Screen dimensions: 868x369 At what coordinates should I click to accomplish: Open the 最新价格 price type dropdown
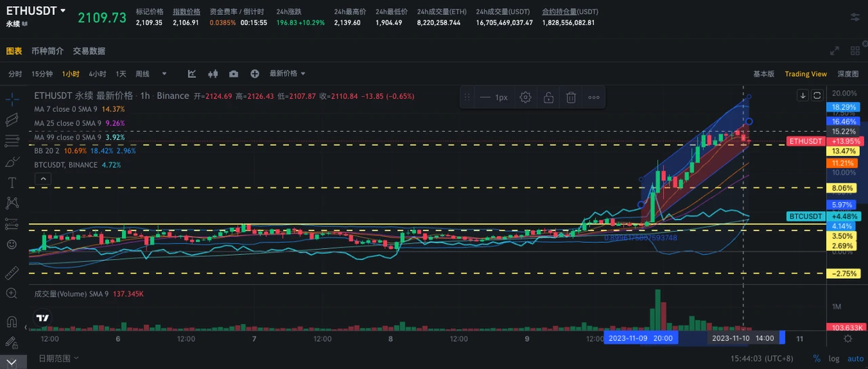point(288,73)
